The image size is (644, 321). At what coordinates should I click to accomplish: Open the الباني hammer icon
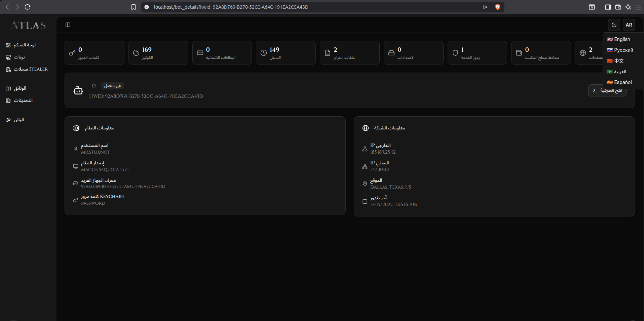[8, 120]
